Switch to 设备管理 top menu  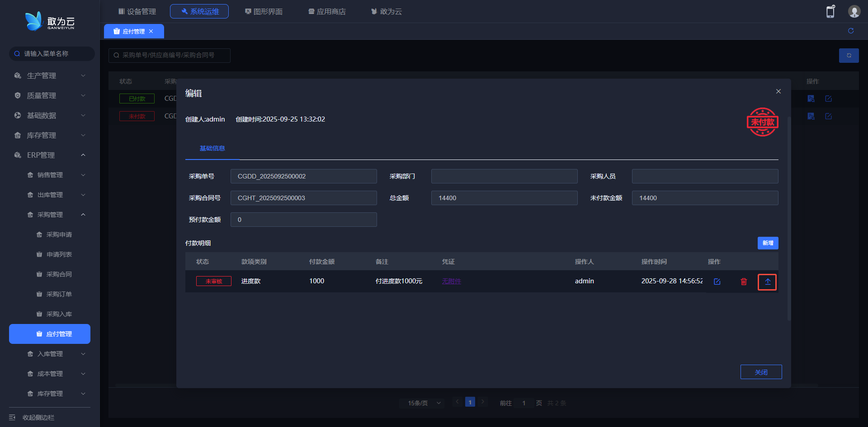pyautogui.click(x=137, y=11)
